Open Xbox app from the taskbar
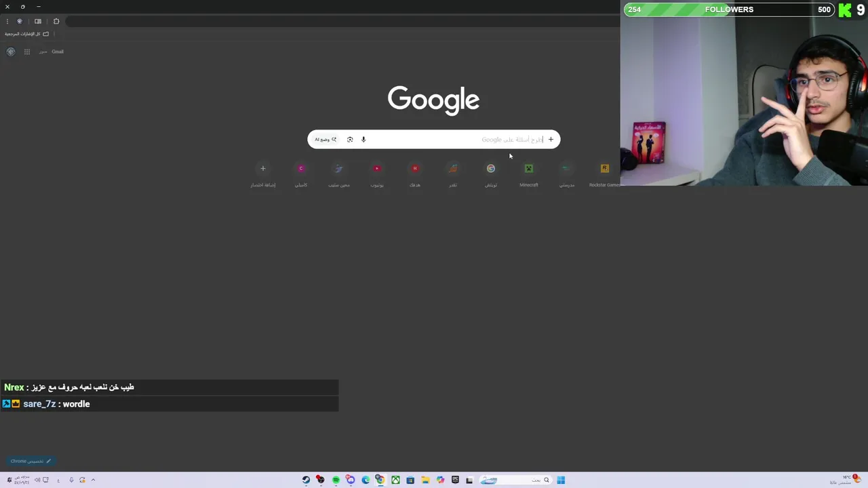 pyautogui.click(x=395, y=480)
